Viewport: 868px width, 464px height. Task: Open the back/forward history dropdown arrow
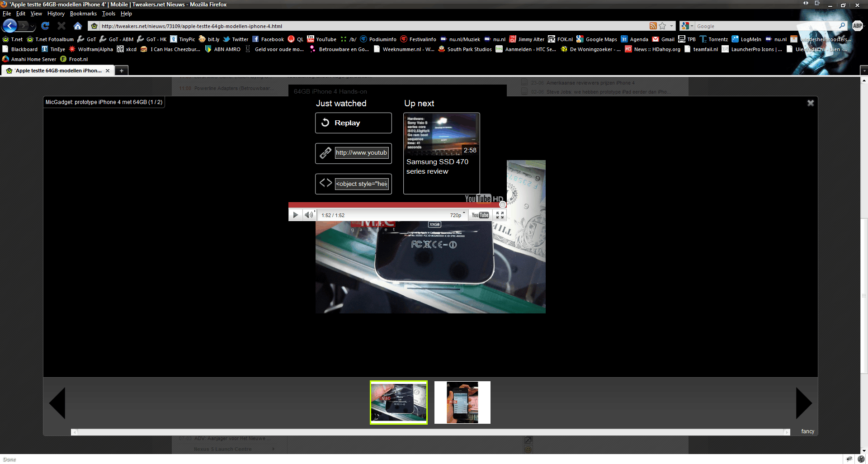[33, 27]
